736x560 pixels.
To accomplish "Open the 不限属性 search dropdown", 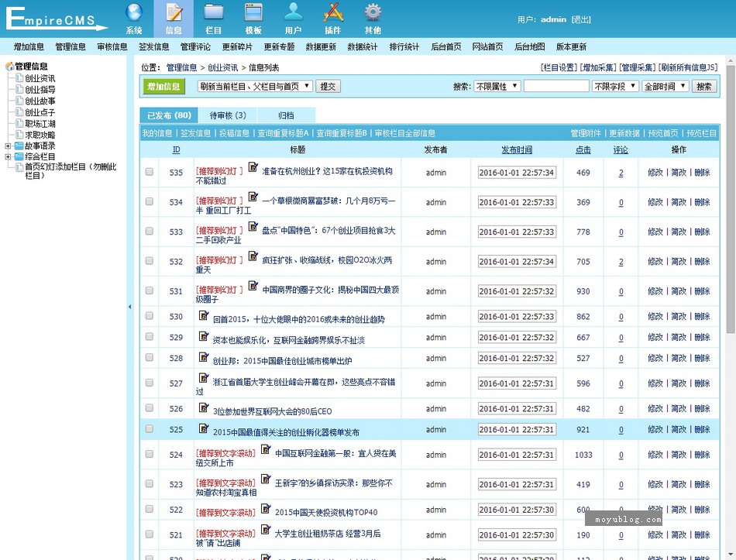I will (497, 87).
